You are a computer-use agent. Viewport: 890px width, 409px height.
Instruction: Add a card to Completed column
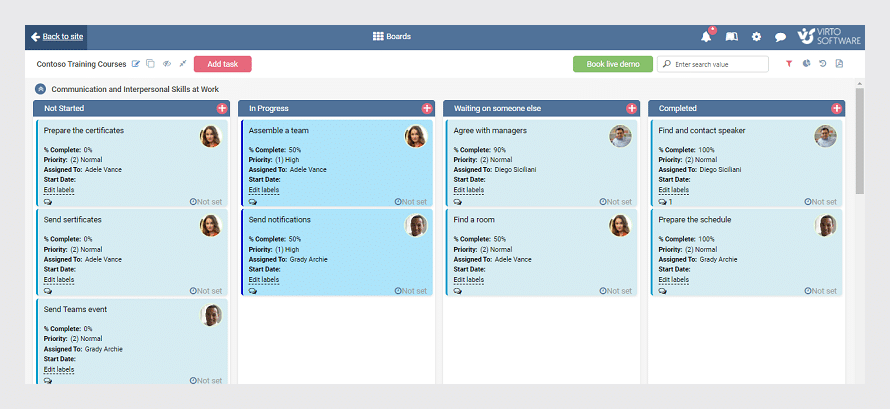point(836,108)
